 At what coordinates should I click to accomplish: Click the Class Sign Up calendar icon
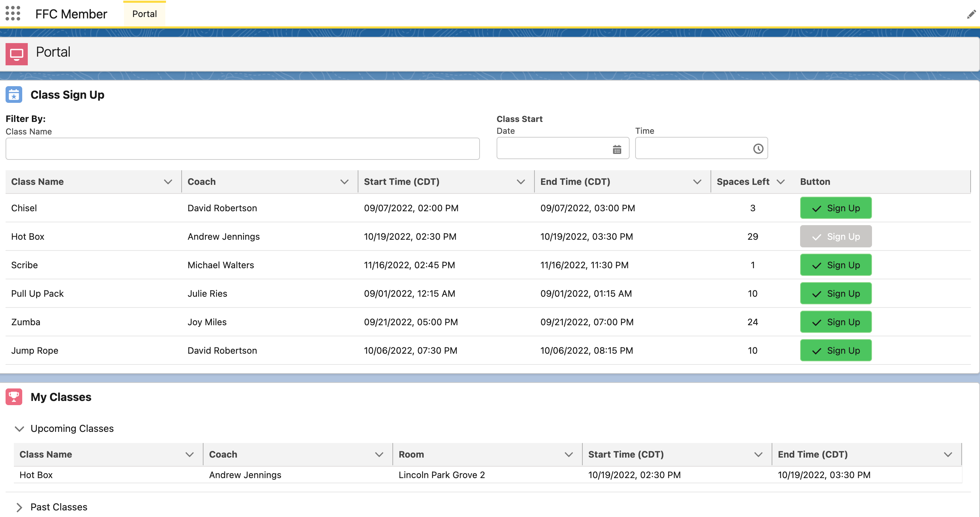click(14, 95)
